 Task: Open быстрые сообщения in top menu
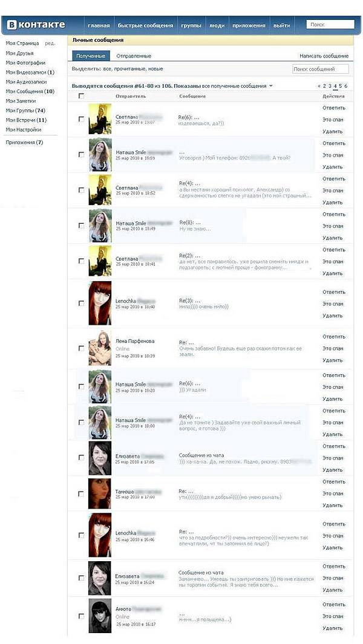tap(145, 25)
